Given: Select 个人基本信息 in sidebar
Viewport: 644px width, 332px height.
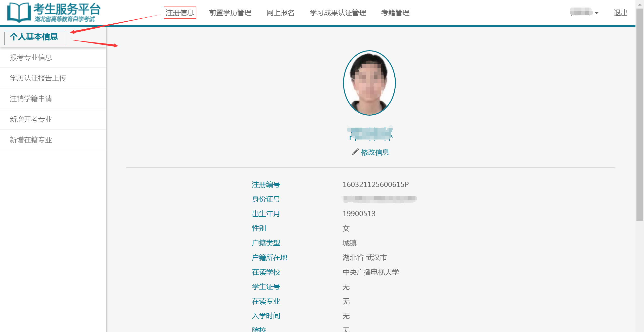Looking at the screenshot, I should 34,37.
